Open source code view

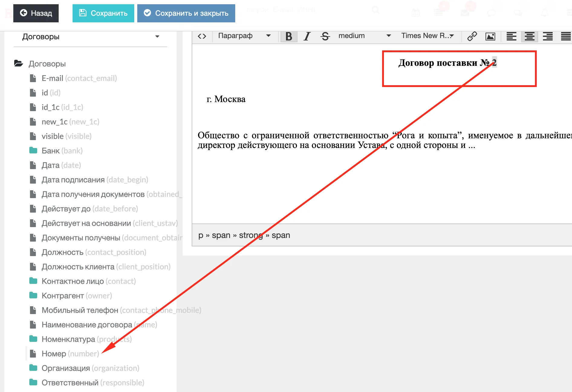(202, 36)
